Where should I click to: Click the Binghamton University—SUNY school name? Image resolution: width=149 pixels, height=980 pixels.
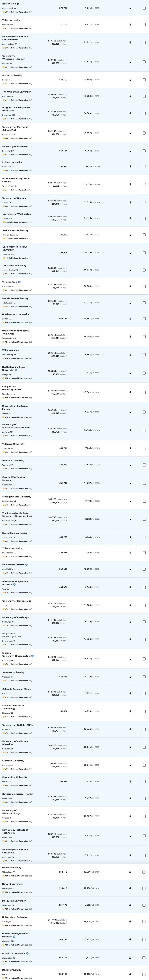[12, 635]
